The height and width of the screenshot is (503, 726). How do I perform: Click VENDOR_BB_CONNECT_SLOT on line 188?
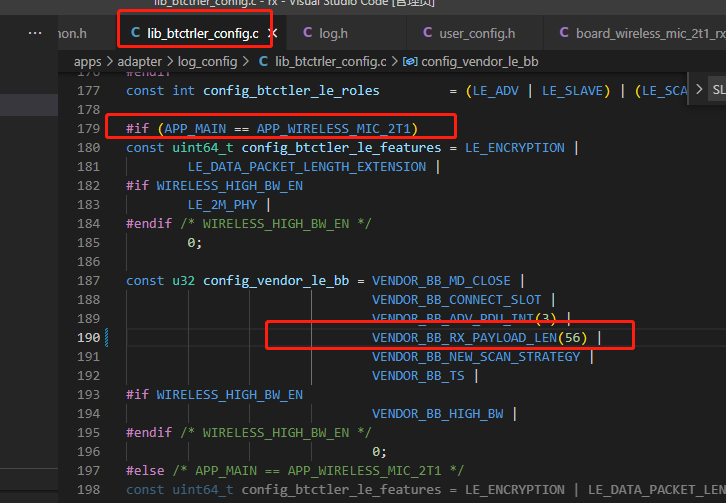pyautogui.click(x=457, y=300)
